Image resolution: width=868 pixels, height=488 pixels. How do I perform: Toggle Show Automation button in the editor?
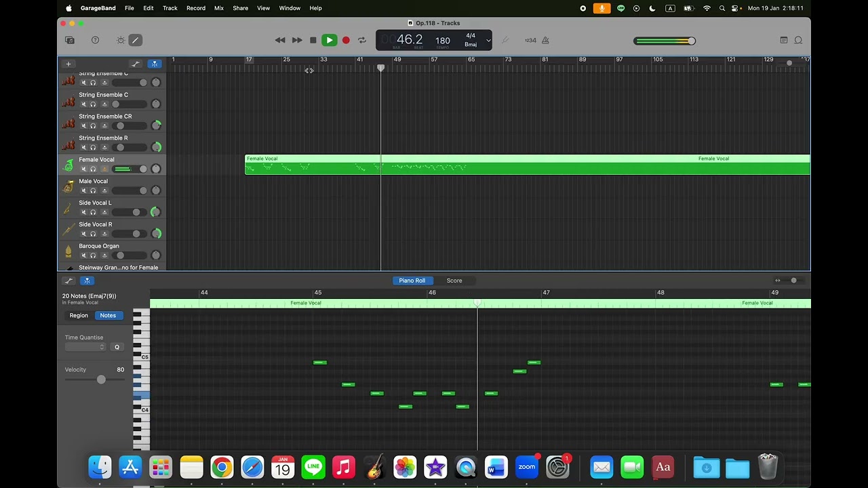pos(68,281)
